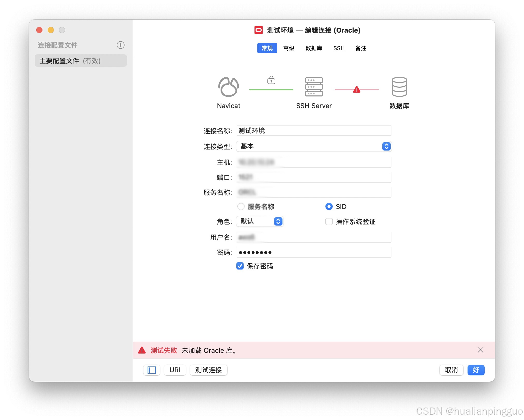Open the 角色 dropdown showing 默认

tap(278, 222)
